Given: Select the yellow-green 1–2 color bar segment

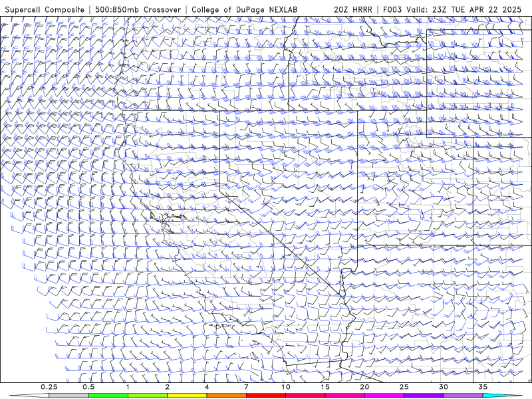Looking at the screenshot, I should click(148, 396).
